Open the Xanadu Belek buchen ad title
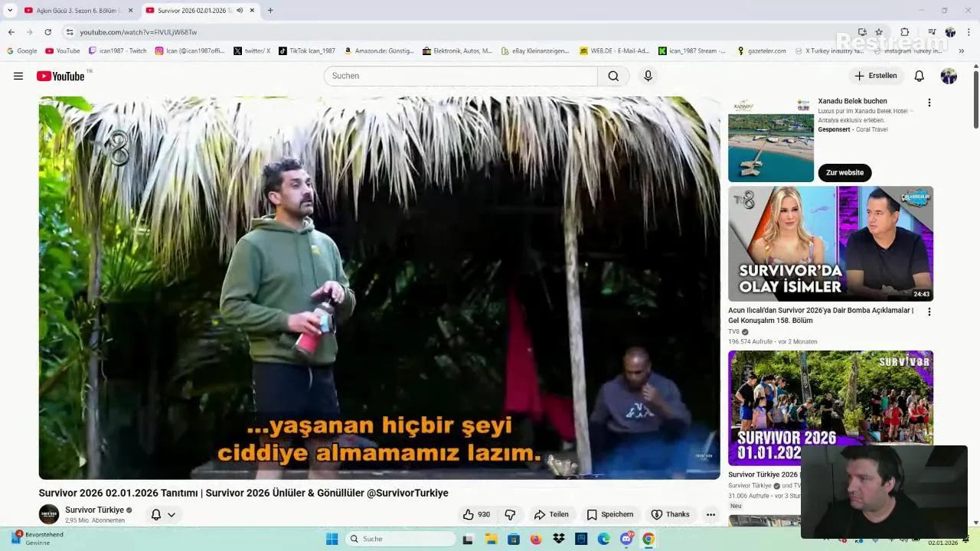 pyautogui.click(x=852, y=101)
